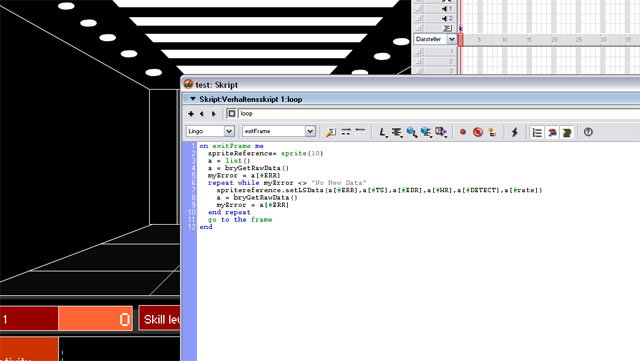Add a new script with the plus icon
This screenshot has width=640, height=361.
191,114
